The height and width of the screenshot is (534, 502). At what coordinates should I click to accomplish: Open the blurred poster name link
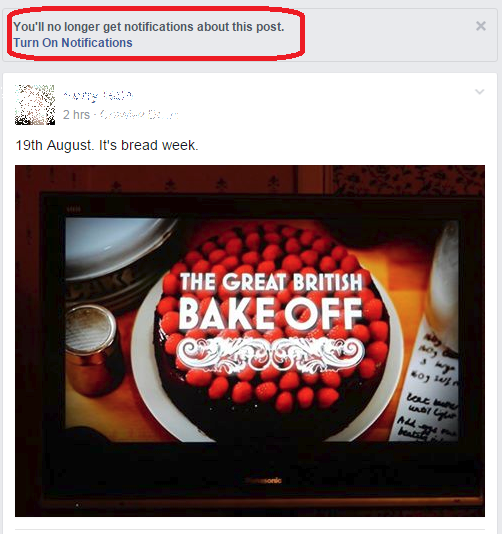coord(98,96)
